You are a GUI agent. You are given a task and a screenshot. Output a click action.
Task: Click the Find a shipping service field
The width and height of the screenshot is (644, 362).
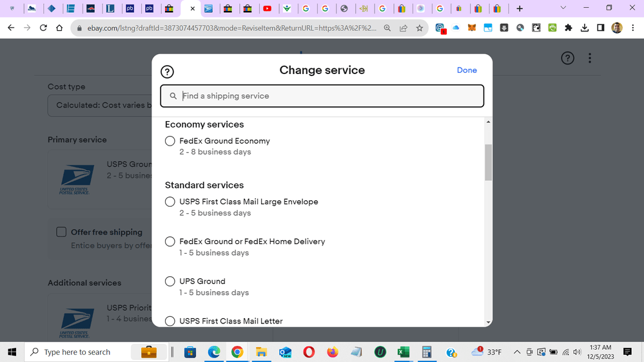322,96
